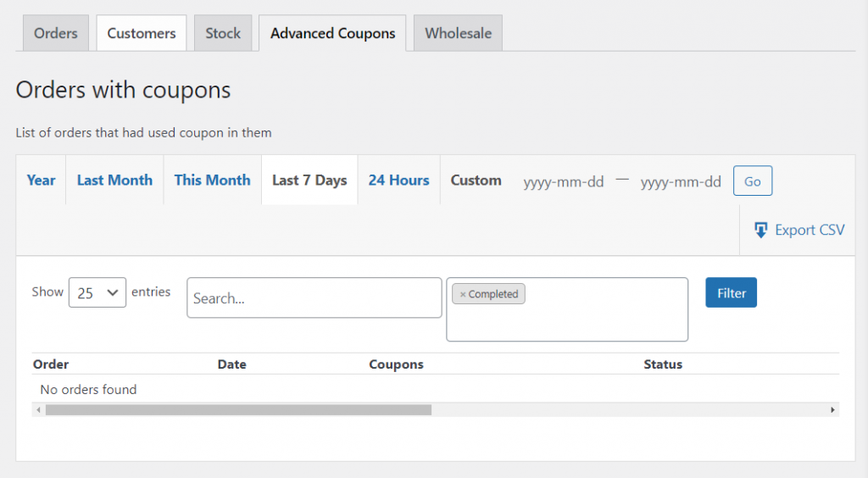Go to the Stock tab

pyautogui.click(x=223, y=33)
